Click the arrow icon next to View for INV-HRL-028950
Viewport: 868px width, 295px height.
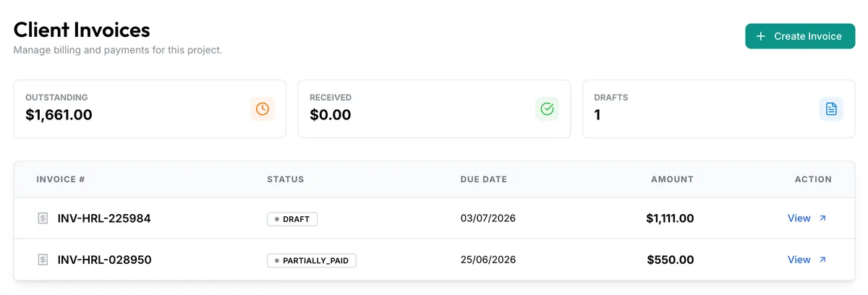pos(822,260)
